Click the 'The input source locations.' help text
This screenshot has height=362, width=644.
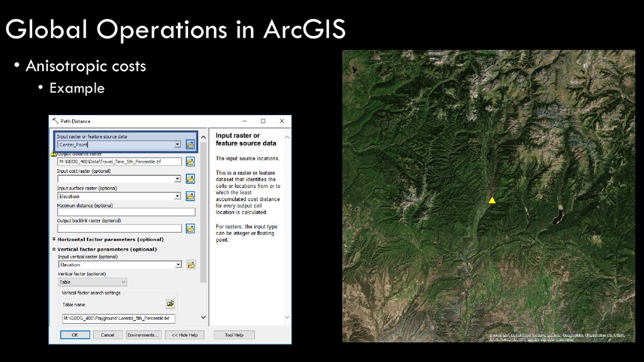[x=248, y=158]
